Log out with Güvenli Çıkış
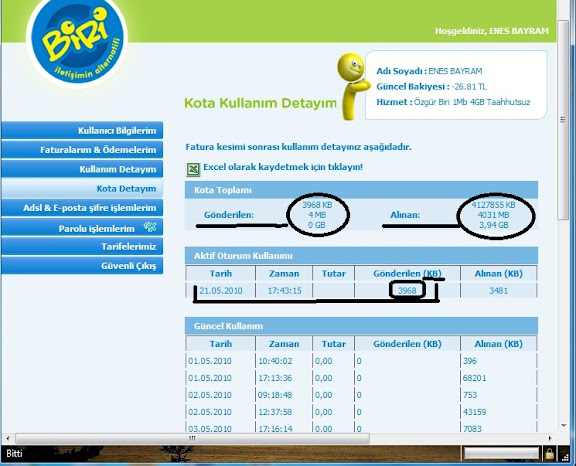 [x=82, y=265]
